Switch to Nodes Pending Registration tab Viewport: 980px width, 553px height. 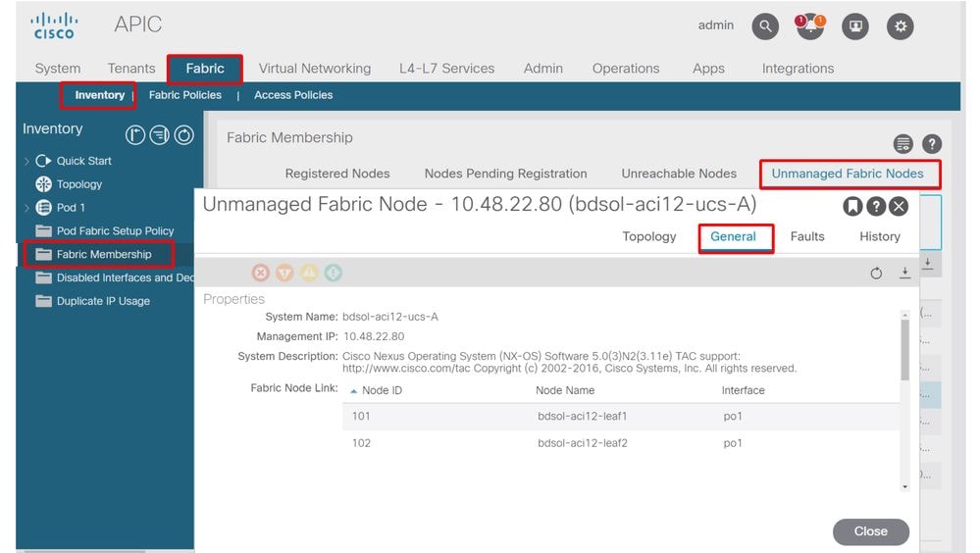(x=505, y=174)
